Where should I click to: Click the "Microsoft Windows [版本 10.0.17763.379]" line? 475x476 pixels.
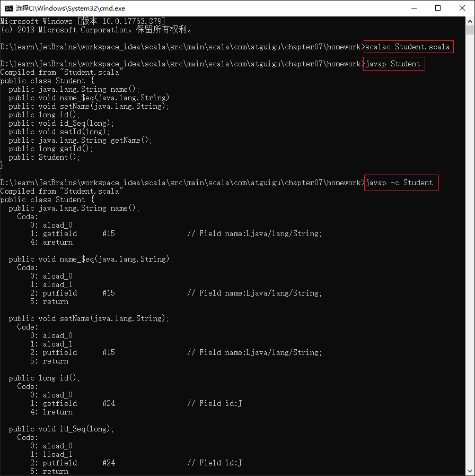tap(83, 21)
